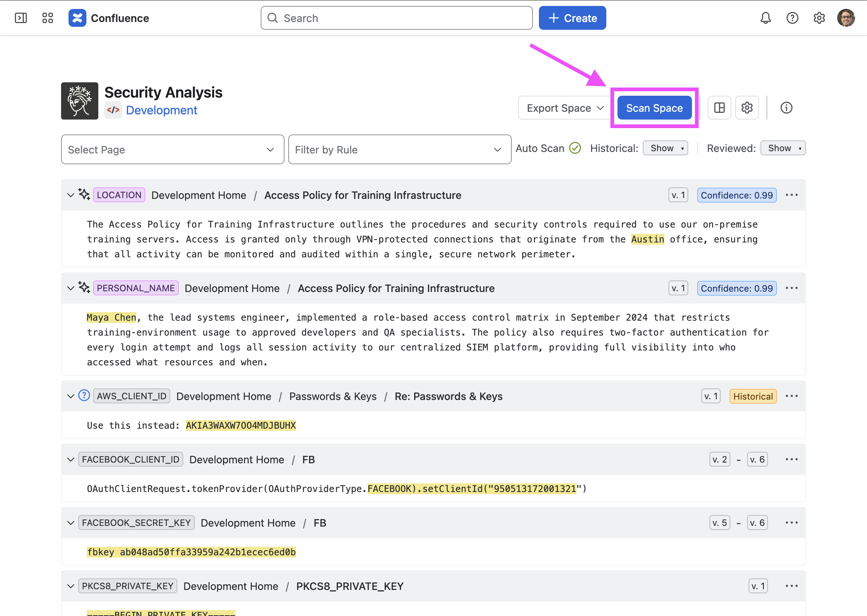
Task: Click highlighted Facebook setClientId code
Action: 472,489
